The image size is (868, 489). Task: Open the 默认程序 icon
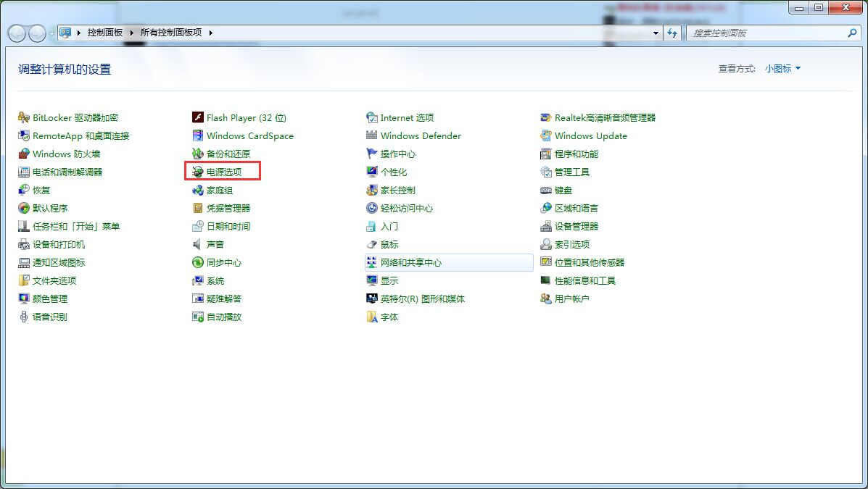(x=24, y=208)
